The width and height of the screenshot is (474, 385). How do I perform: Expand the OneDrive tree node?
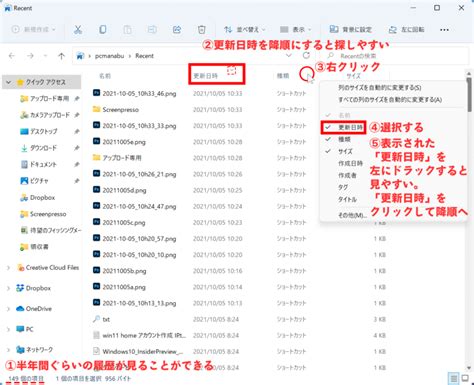tap(8, 309)
